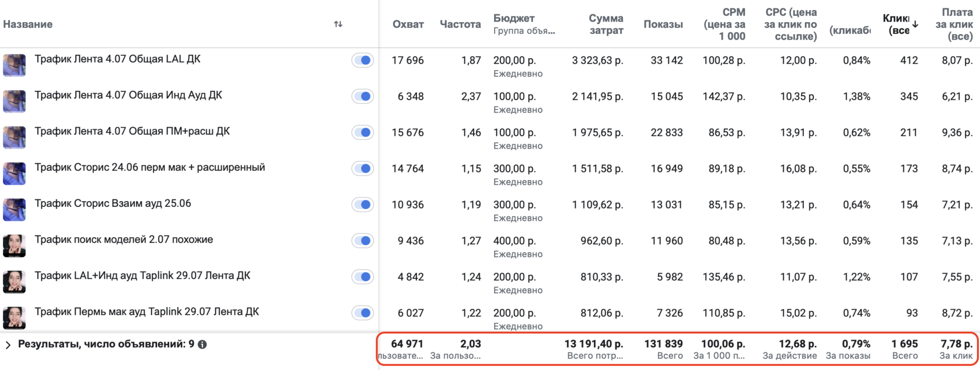Image resolution: width=980 pixels, height=370 pixels.
Task: Open thumbnail of Трафик поиск моделей ad
Action: click(x=14, y=245)
